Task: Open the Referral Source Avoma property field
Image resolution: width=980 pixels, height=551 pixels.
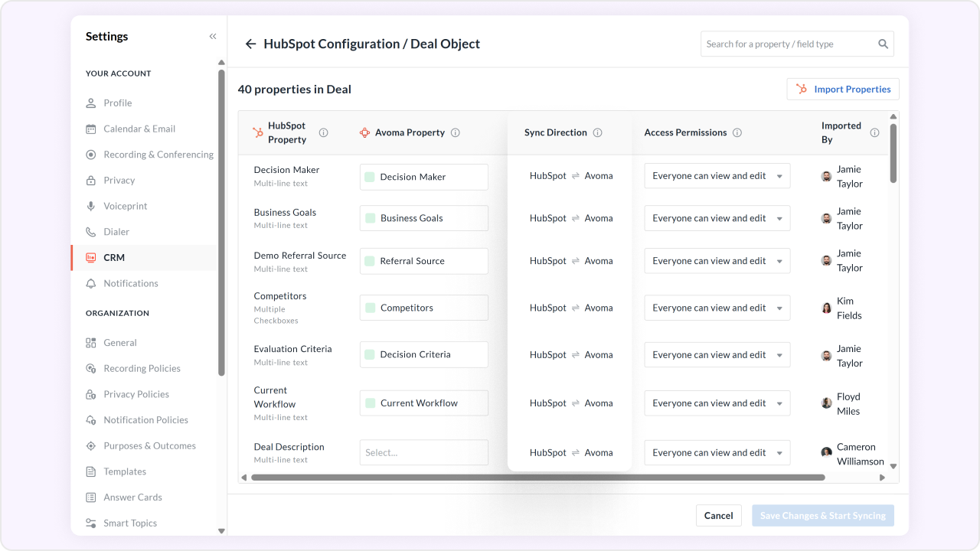Action: [x=424, y=261]
